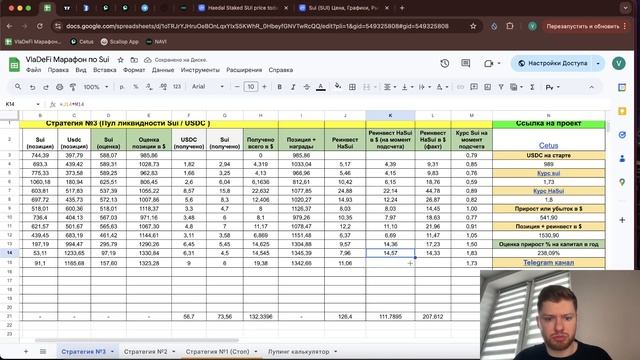
Task: Switch to the Лупинг калькулятор sheet tab
Action: point(298,351)
